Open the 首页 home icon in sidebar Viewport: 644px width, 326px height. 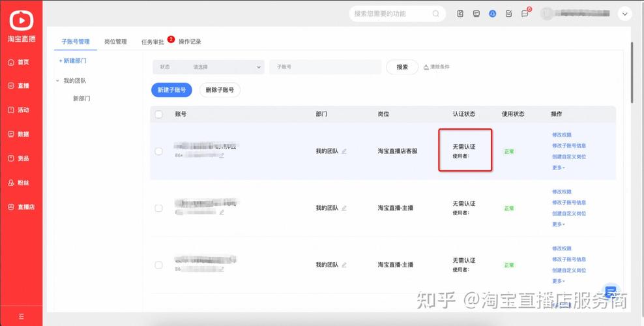point(12,62)
